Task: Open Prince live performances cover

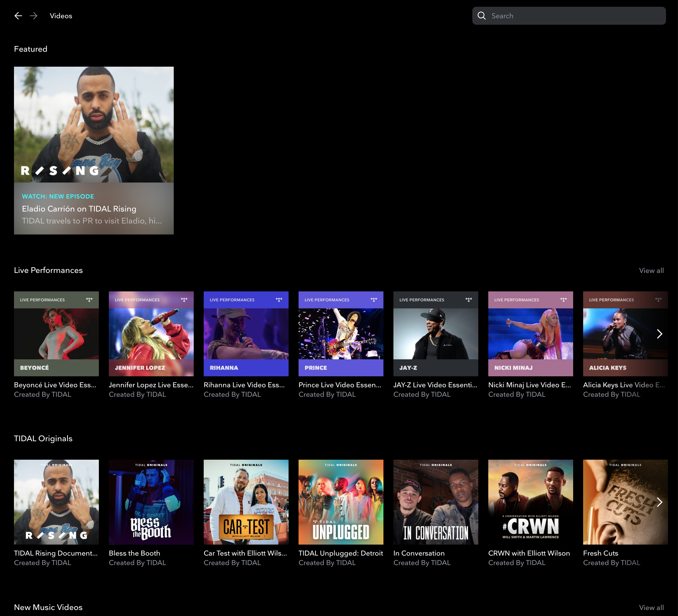Action: pyautogui.click(x=341, y=334)
